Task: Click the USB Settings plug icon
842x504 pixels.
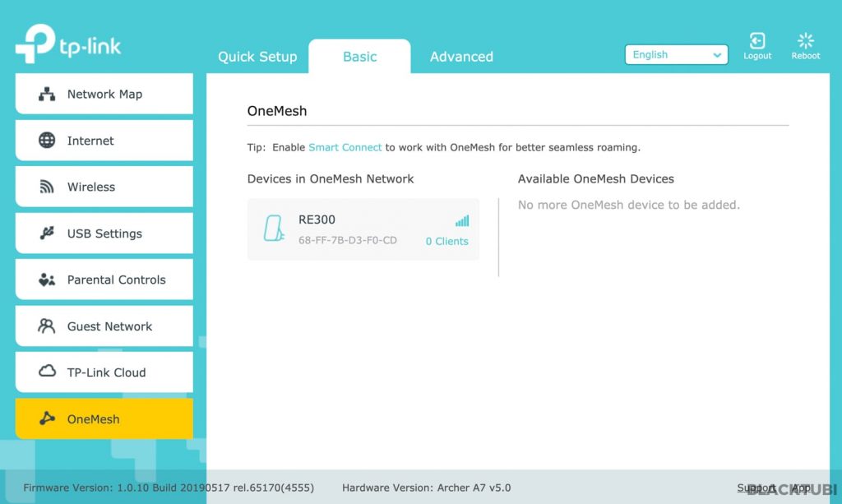Action: [47, 233]
